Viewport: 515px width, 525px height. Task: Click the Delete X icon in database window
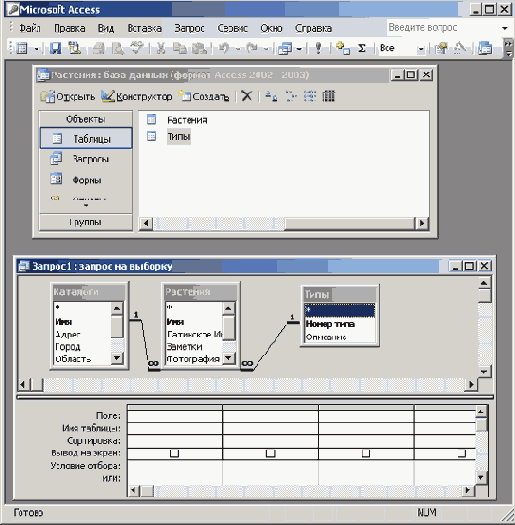click(x=247, y=96)
